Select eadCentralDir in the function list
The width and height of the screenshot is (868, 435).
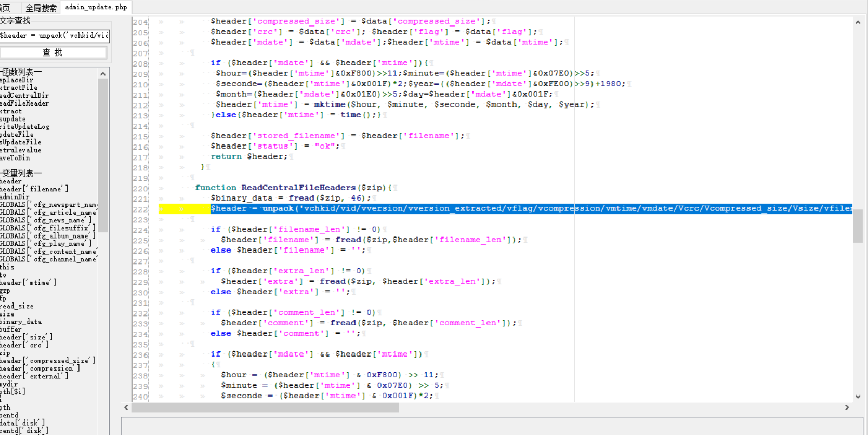click(24, 96)
